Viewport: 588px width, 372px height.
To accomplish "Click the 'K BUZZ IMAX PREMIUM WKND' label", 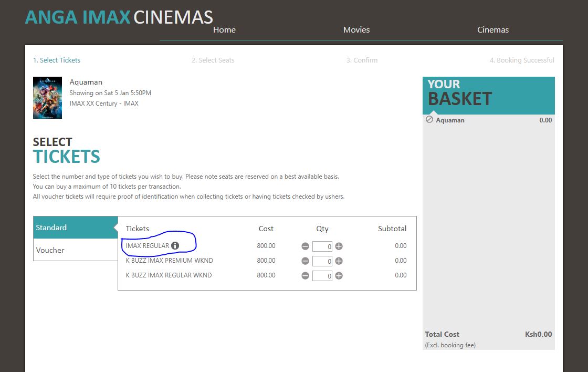I will (169, 261).
